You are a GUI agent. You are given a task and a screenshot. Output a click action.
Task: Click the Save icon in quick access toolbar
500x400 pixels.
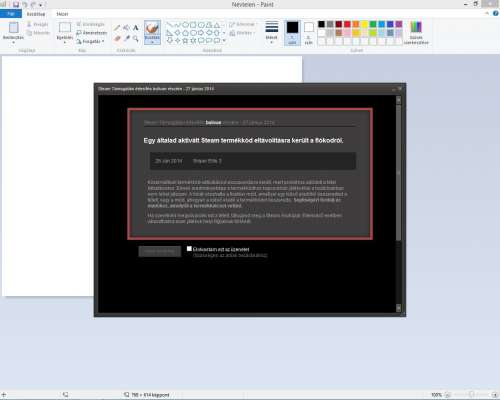[x=16, y=5]
